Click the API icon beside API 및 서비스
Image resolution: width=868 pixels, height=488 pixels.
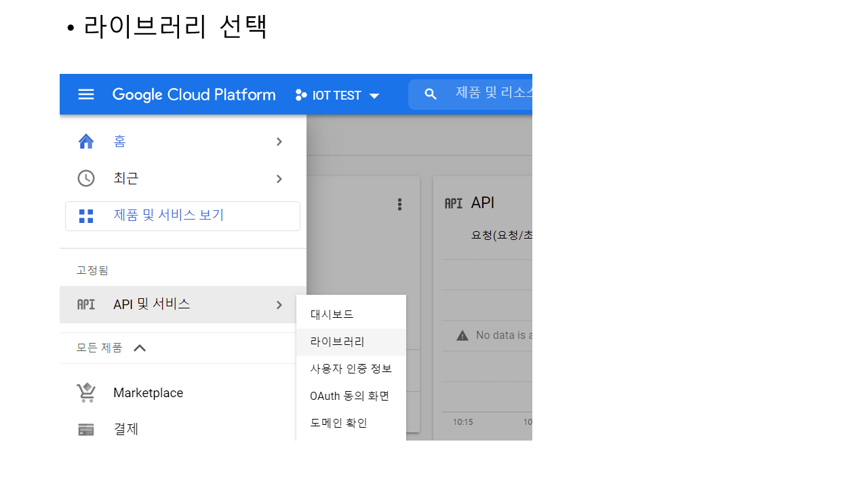[86, 305]
